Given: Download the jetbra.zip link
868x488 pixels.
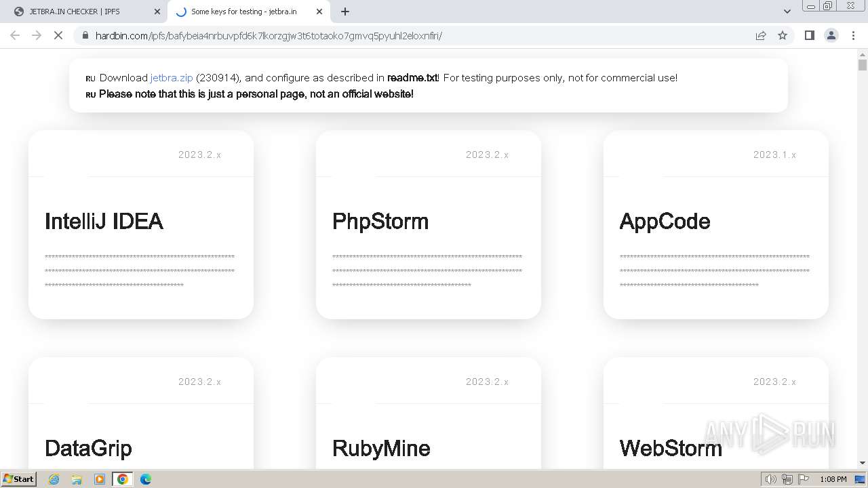Looking at the screenshot, I should pos(172,77).
